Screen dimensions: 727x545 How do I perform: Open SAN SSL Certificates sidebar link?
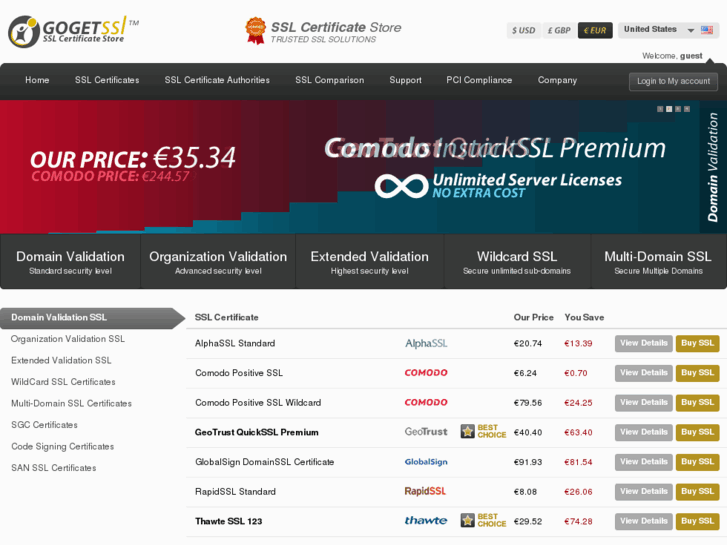point(54,468)
